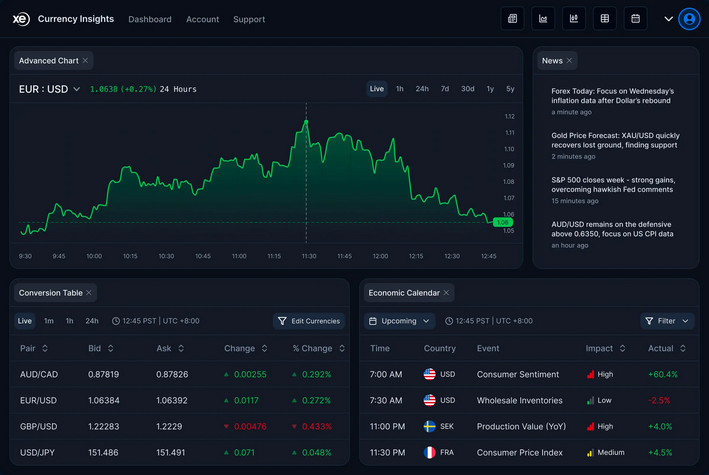Close the News tab
Screen dimensions: 709x475
coord(569,61)
